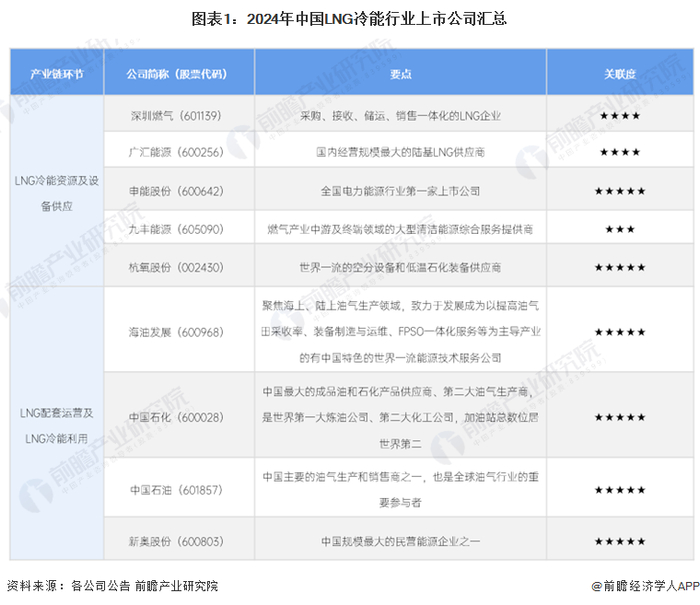Click the 公司简称（股票代码）column header
The height and width of the screenshot is (605, 700).
pos(179,72)
